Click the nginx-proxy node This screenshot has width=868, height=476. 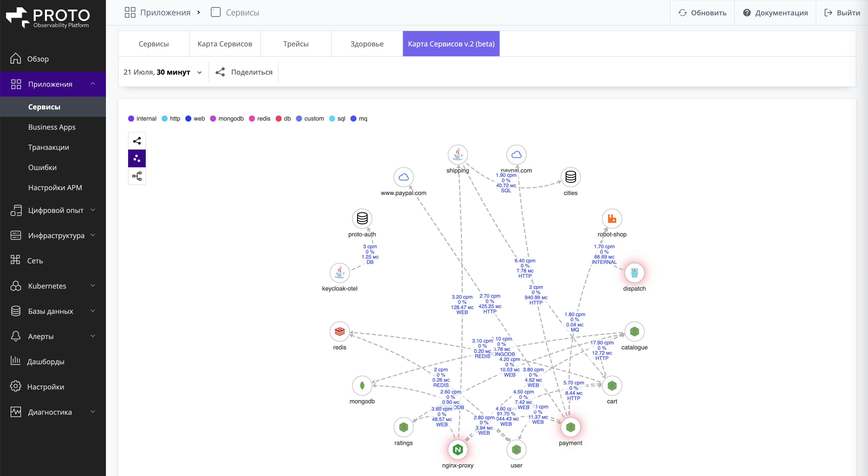pos(458,449)
